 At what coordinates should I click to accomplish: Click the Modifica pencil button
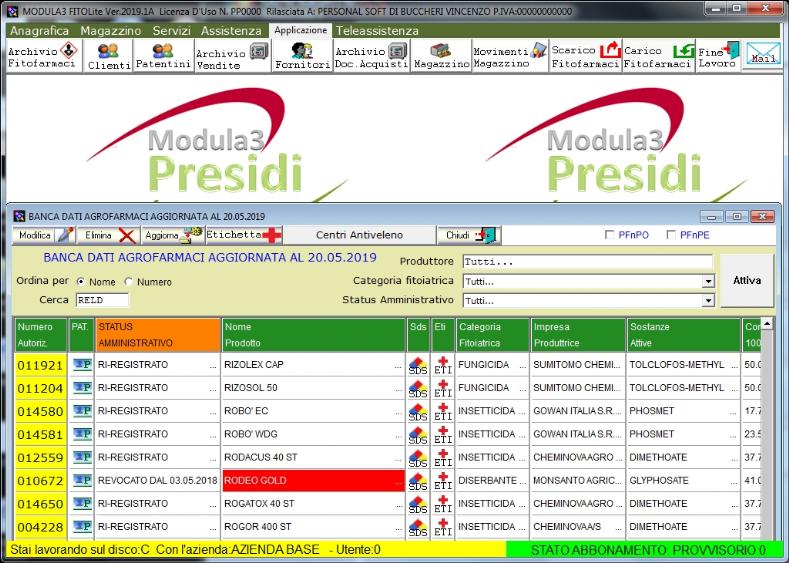pyautogui.click(x=44, y=235)
